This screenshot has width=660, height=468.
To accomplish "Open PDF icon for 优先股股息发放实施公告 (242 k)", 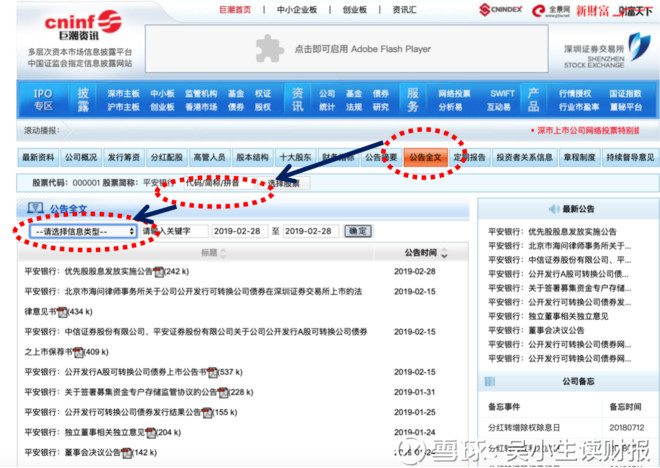I will pos(159,272).
